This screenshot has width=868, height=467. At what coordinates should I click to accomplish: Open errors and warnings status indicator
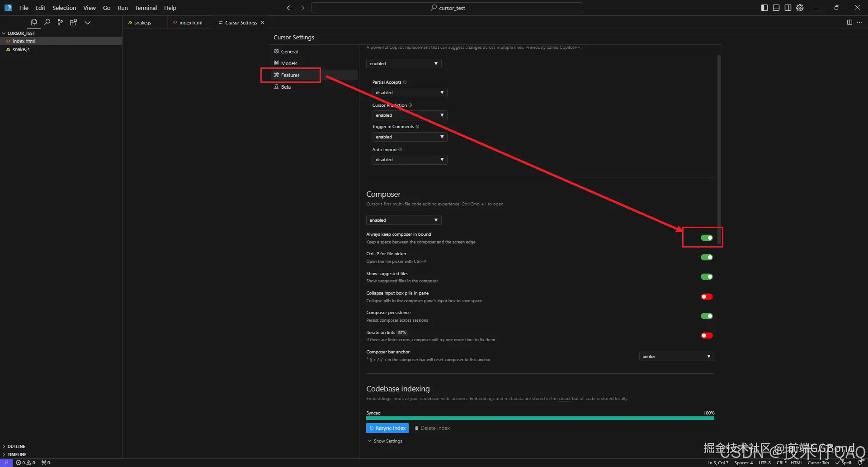(26, 462)
